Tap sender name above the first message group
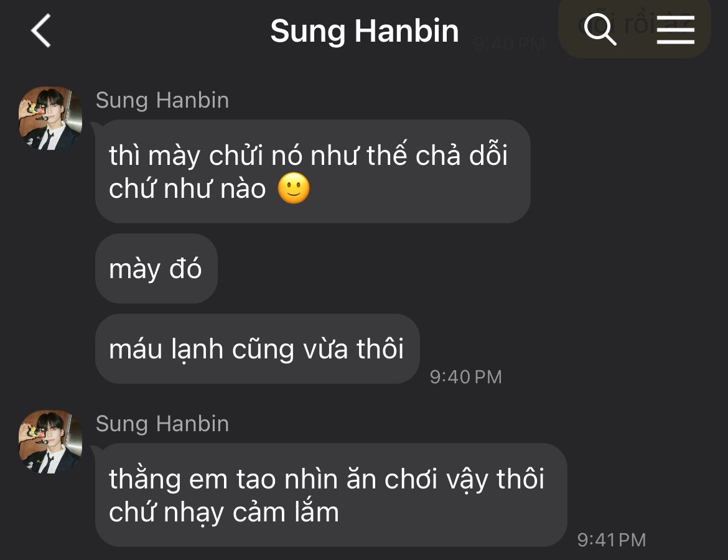 pyautogui.click(x=162, y=100)
